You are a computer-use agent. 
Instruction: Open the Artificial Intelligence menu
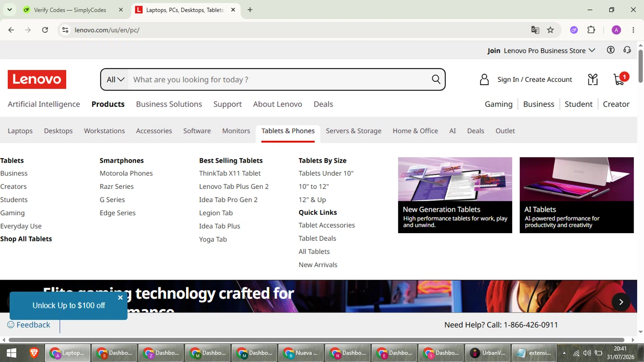tap(44, 104)
